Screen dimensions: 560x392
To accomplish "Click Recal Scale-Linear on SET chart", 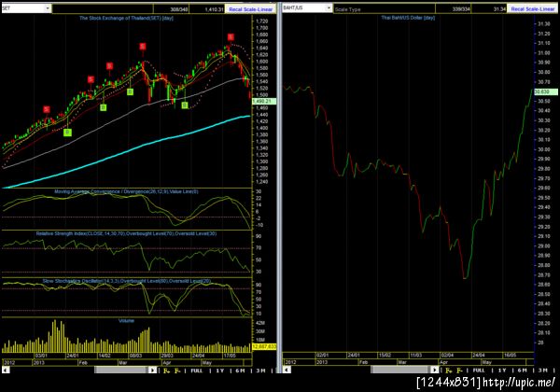I will 251,9.
